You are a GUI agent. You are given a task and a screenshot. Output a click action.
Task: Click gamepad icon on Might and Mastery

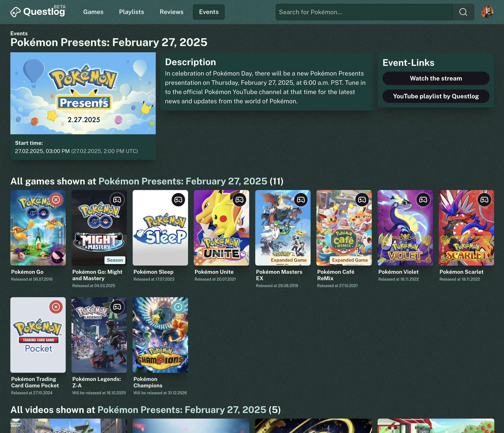117,200
